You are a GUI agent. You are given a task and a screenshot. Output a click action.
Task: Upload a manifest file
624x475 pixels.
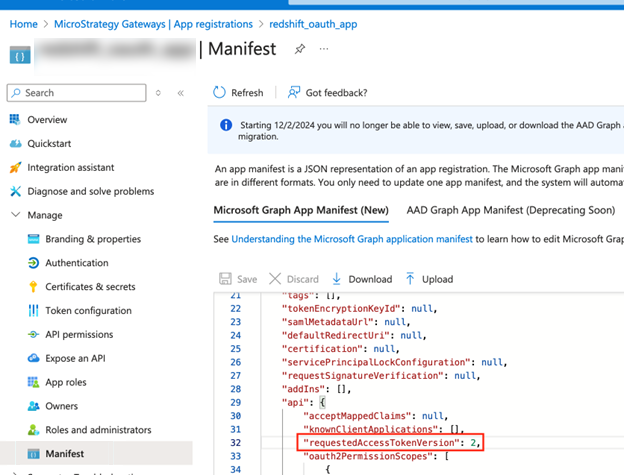click(428, 279)
